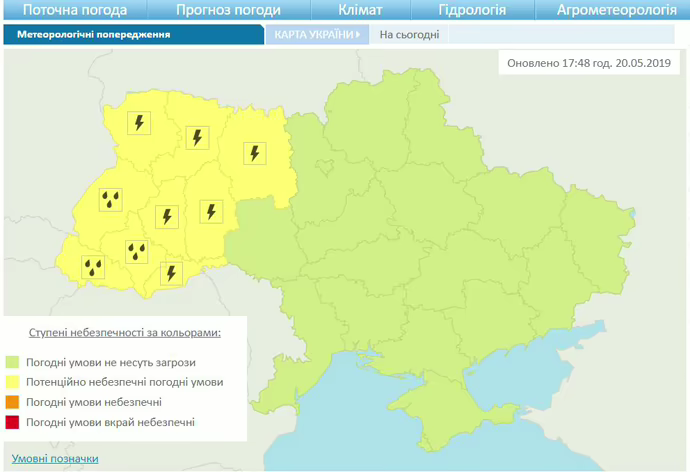Go to the Гідрологія tab
The image size is (690, 472).
coord(472,11)
